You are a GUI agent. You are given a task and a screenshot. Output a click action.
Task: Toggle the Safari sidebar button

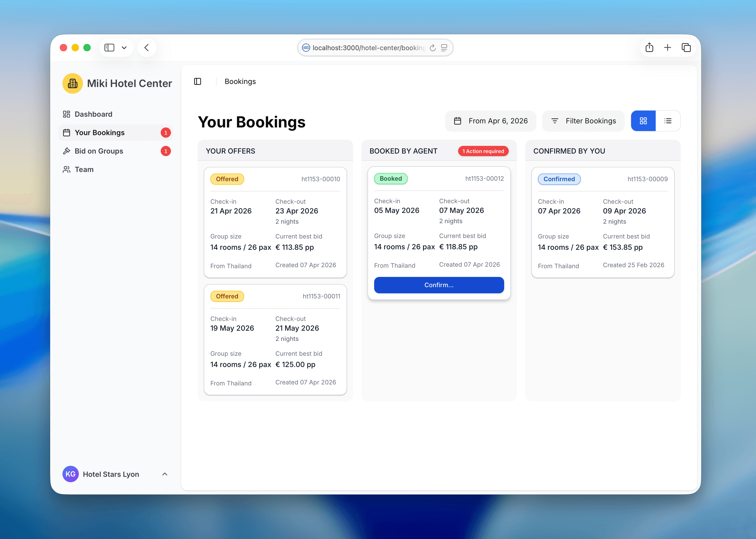(109, 47)
